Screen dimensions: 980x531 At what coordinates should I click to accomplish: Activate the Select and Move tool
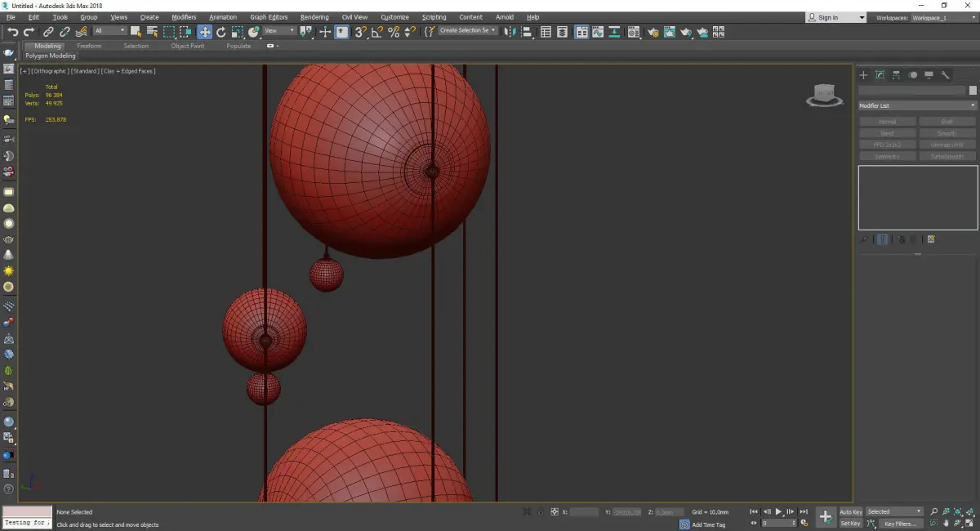pyautogui.click(x=204, y=32)
